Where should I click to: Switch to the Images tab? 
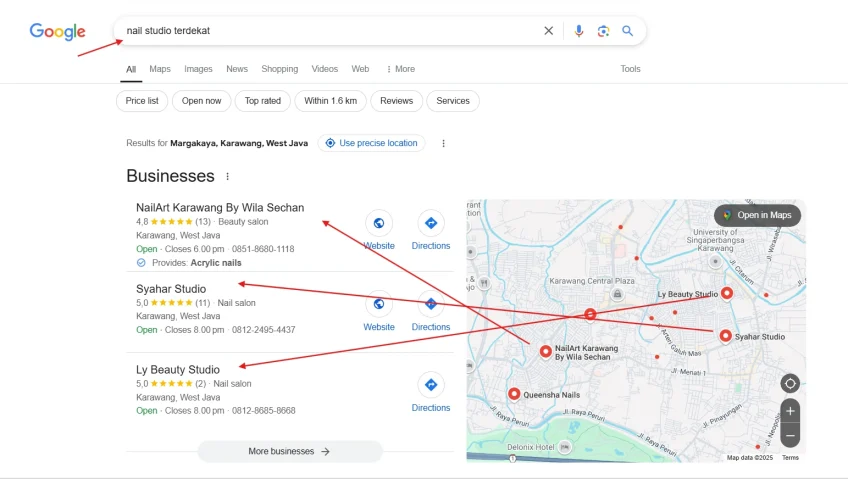coord(198,69)
